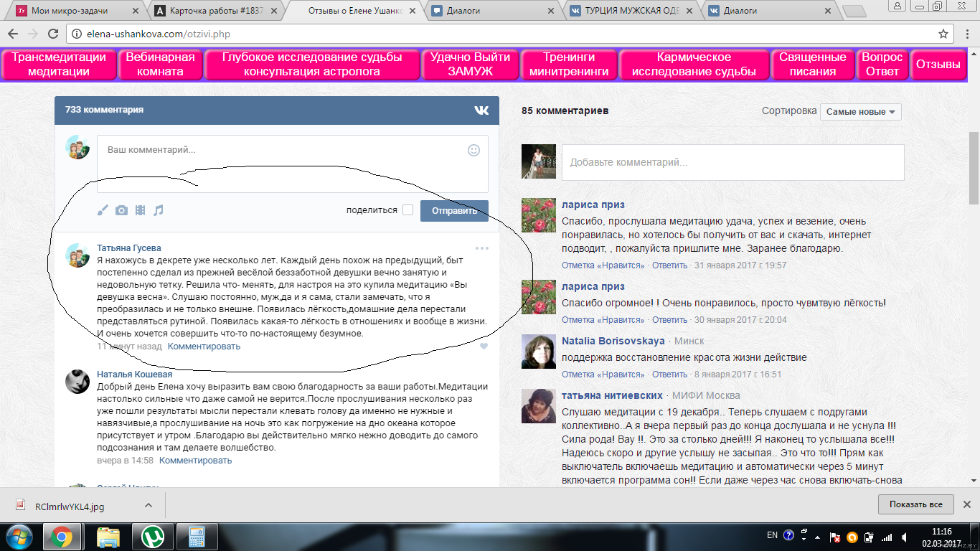Click Ответить under 30 января comment
Screen dimensions: 980x551
tap(669, 320)
